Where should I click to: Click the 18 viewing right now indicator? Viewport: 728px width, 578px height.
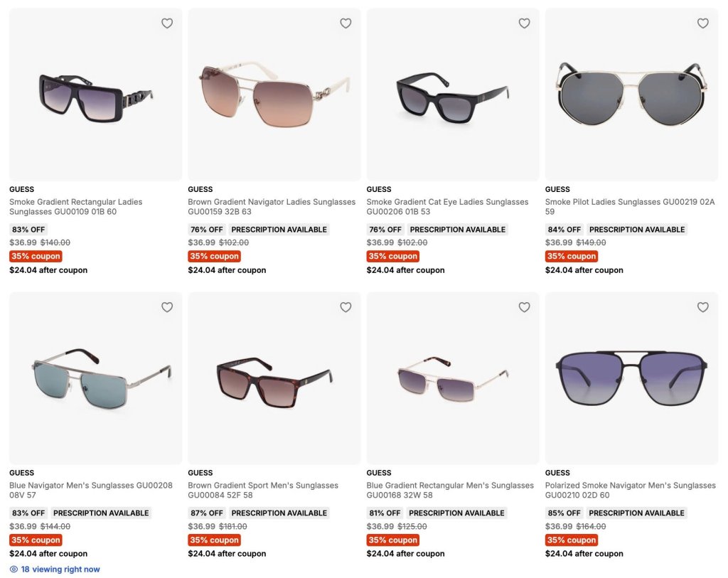(55, 569)
